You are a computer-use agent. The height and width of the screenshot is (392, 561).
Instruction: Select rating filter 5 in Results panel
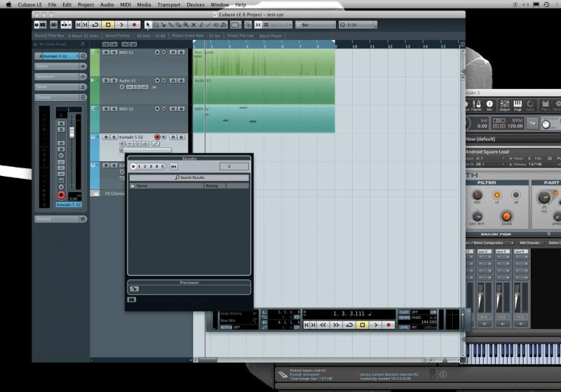coord(162,166)
